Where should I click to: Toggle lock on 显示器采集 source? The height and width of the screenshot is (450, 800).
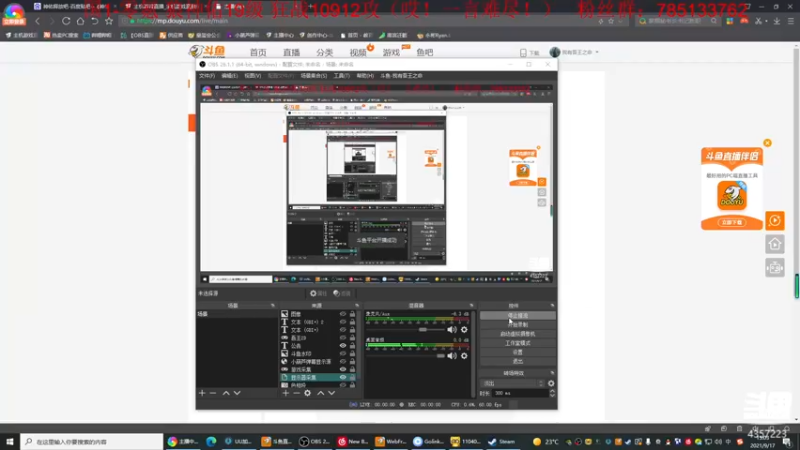coord(352,377)
